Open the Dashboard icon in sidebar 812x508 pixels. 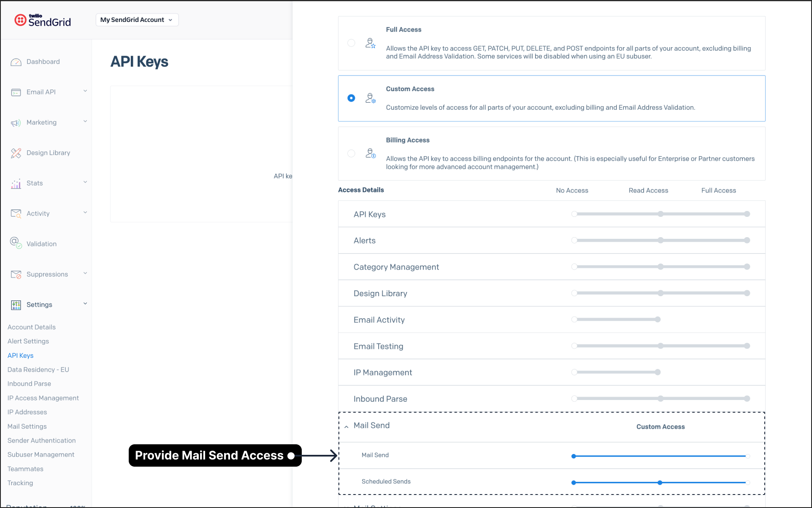(x=16, y=62)
